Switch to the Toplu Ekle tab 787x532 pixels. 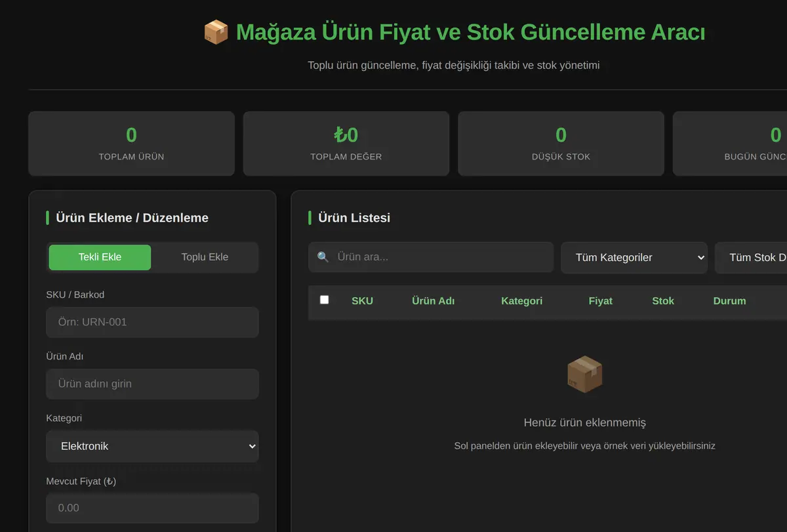coord(205,257)
